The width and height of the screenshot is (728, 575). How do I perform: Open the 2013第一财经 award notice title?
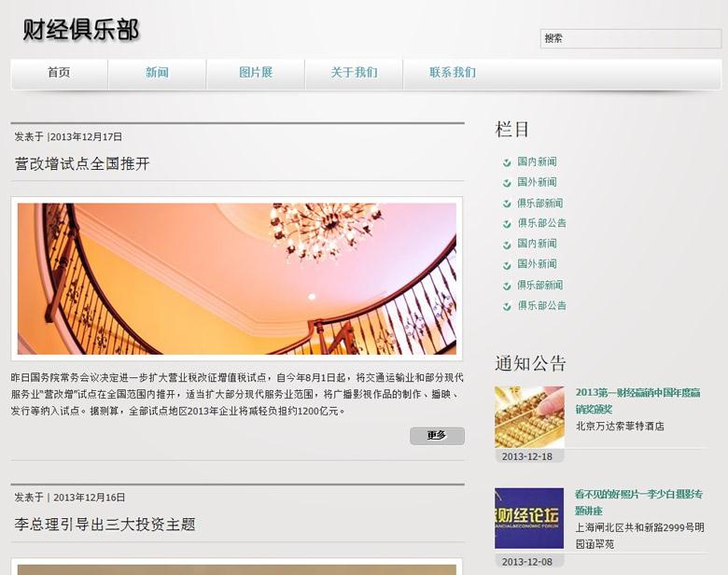[637, 400]
